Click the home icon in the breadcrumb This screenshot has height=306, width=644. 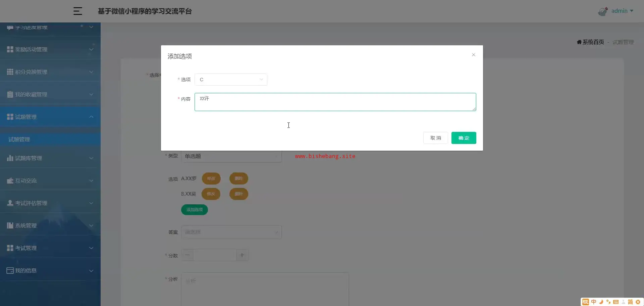579,42
